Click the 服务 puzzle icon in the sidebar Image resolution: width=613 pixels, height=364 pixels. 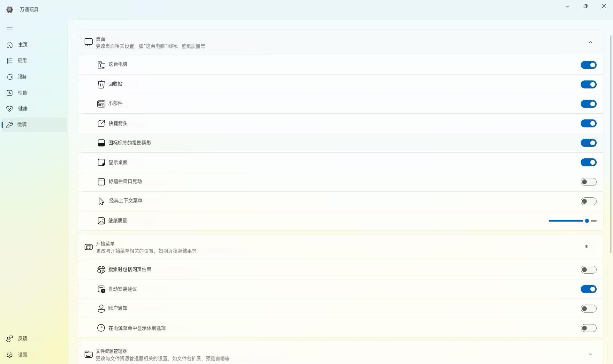[10, 77]
